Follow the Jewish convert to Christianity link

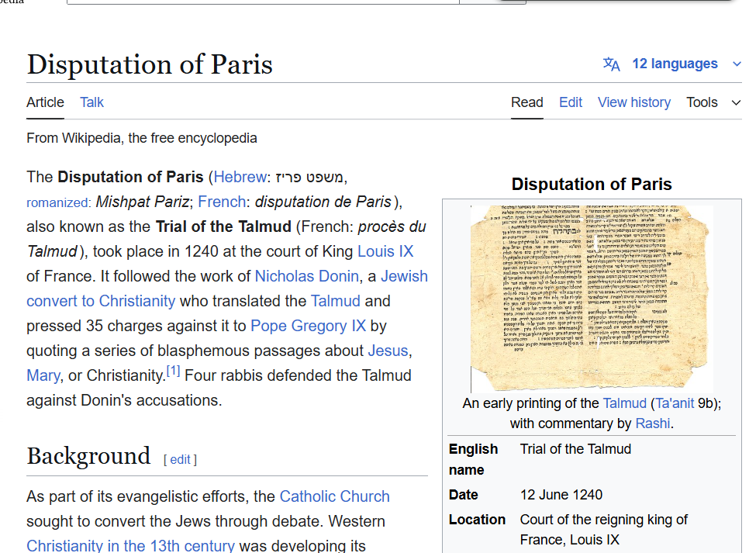[101, 301]
